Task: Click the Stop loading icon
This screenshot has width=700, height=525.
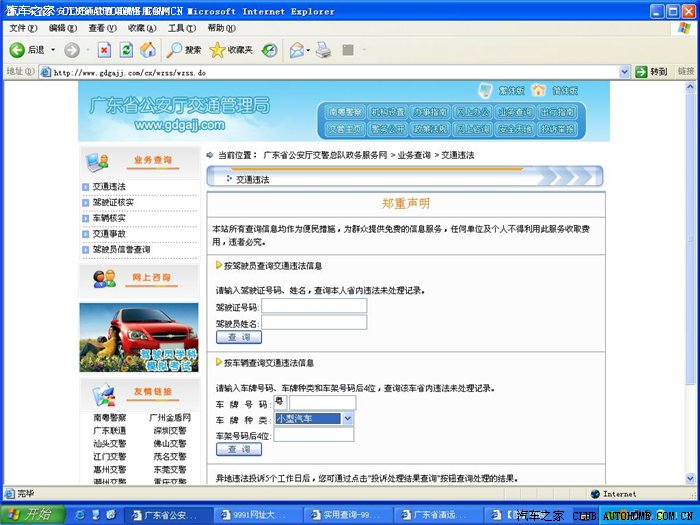Action: (x=104, y=49)
